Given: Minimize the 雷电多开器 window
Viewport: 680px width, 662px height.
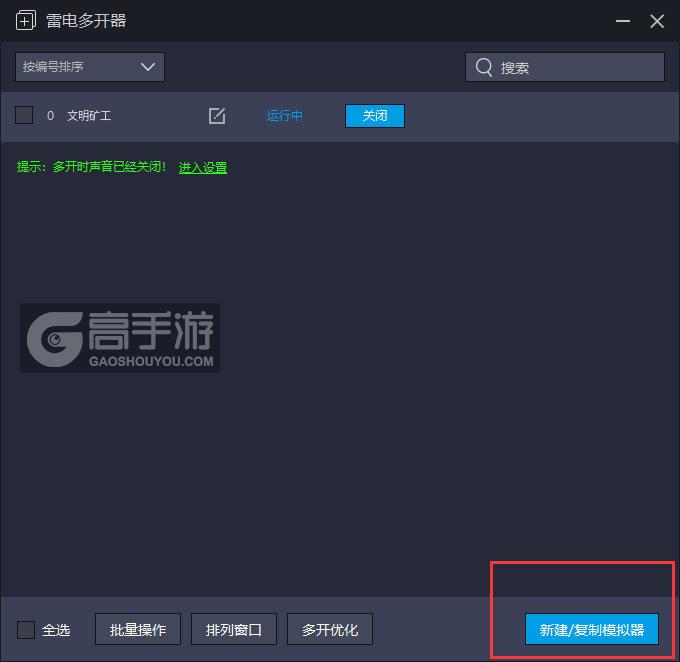Looking at the screenshot, I should [623, 21].
